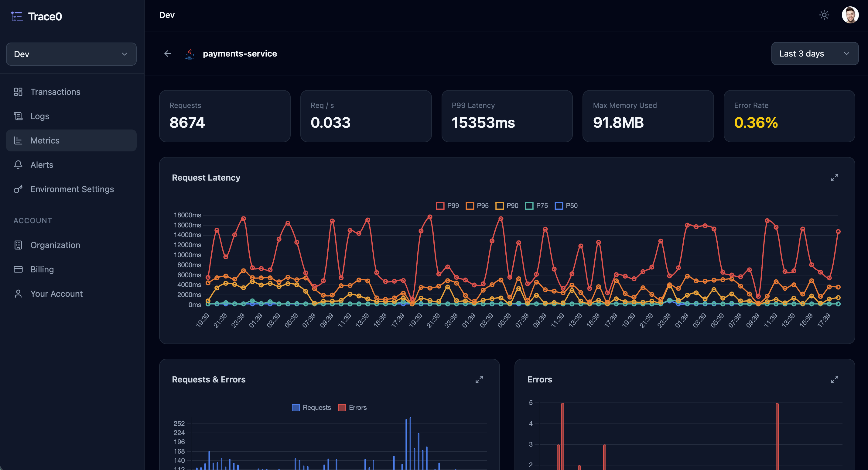
Task: Expand the Dev dropdown chevron
Action: pyautogui.click(x=124, y=54)
